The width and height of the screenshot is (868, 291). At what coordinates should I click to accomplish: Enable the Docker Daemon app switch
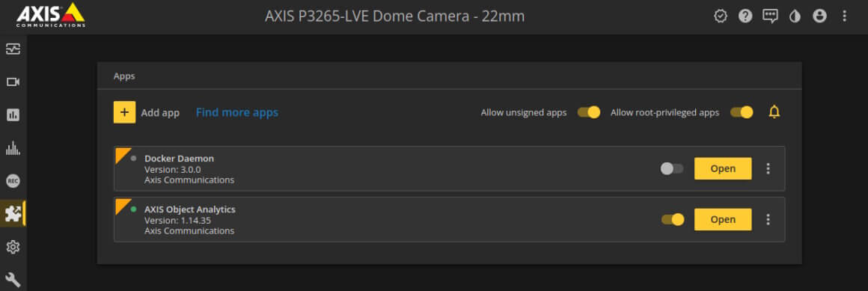[672, 169]
